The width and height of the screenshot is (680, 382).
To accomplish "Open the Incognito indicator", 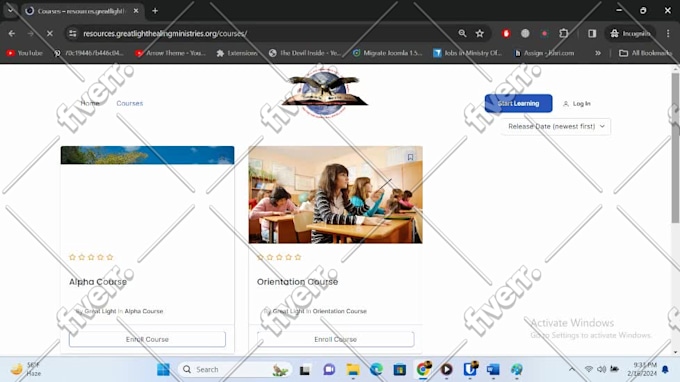I will point(630,33).
